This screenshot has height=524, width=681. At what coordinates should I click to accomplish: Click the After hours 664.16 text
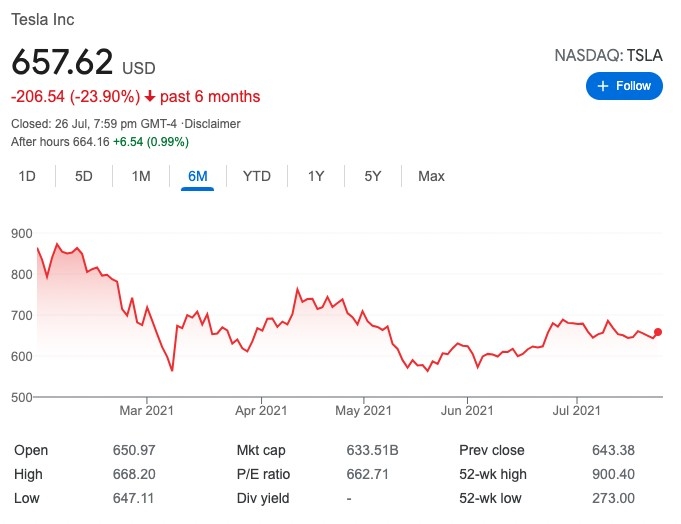(60, 142)
